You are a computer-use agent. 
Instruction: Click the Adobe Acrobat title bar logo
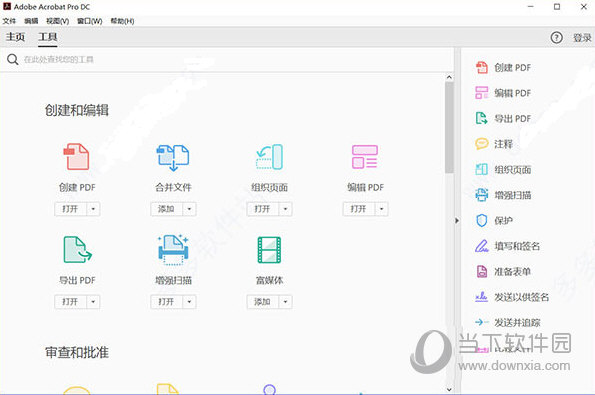[x=7, y=6]
